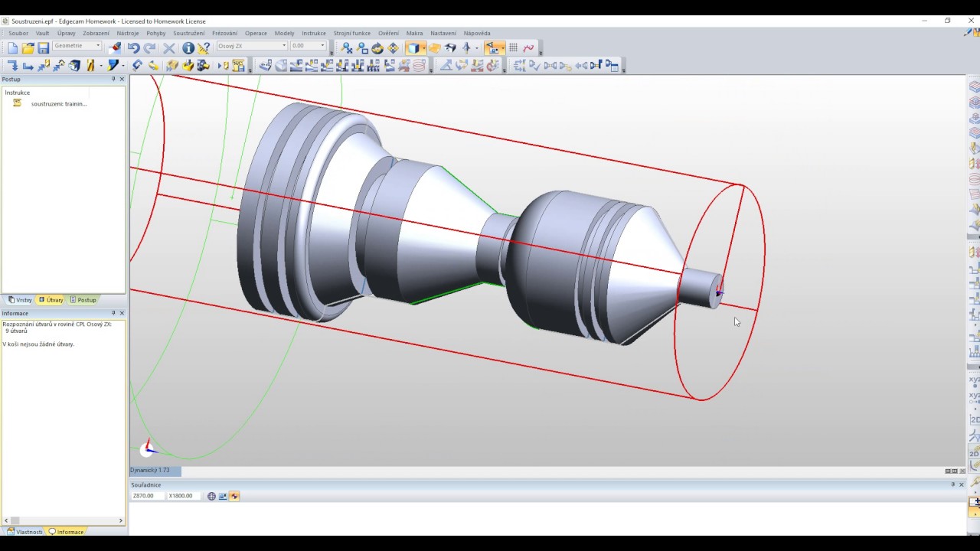Click the tool store icon
The height and width of the screenshot is (551, 980).
tap(74, 66)
